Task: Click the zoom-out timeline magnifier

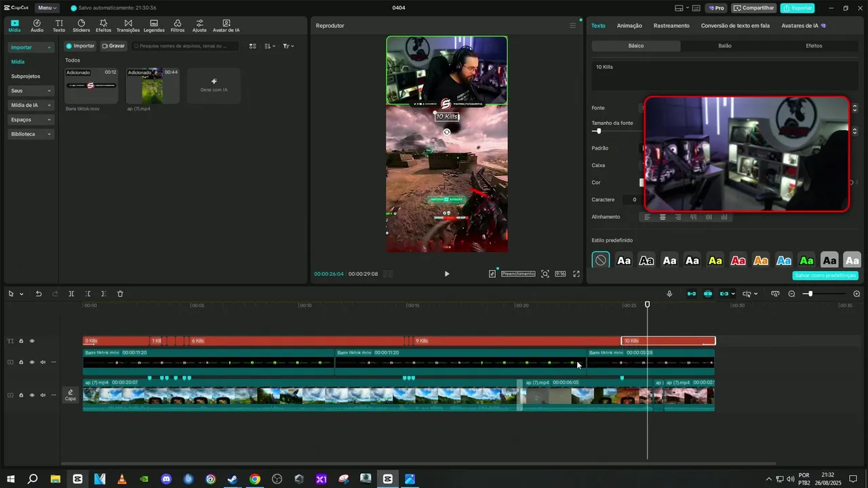Action: (x=791, y=293)
